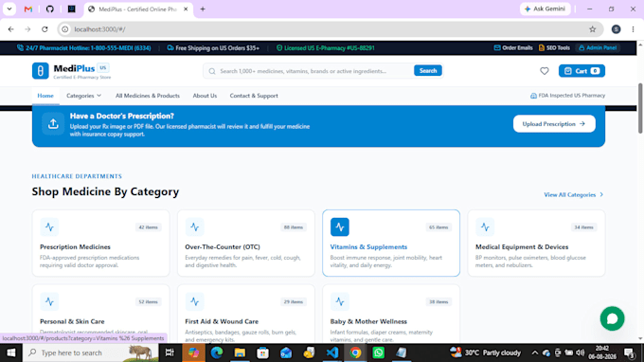Viewport: 644px width, 362px height.
Task: Click Upload Prescription button
Action: click(x=554, y=124)
